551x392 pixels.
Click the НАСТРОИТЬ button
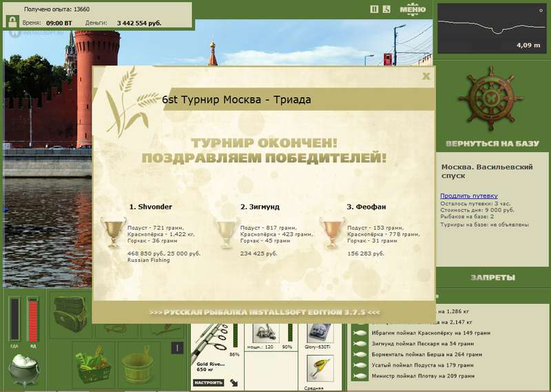coord(209,382)
